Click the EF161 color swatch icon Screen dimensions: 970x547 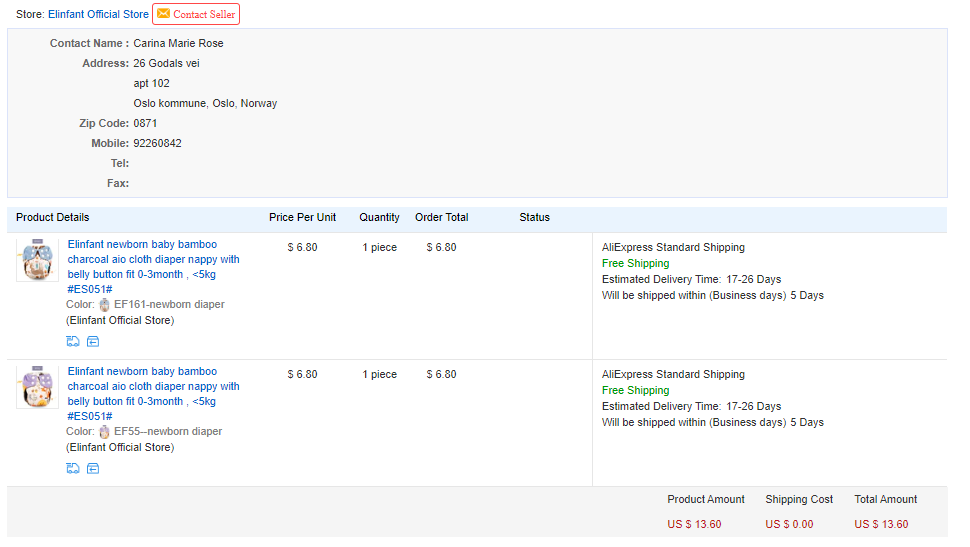[104, 304]
